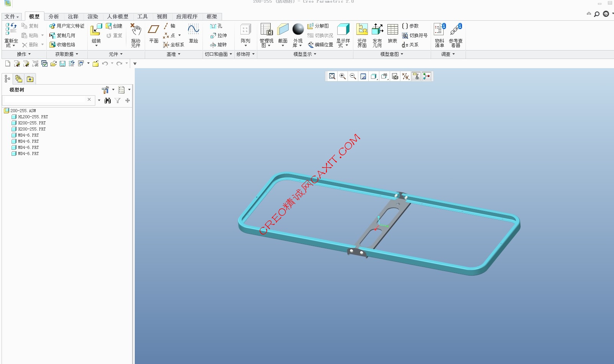This screenshot has height=364, width=614.
Task: Open the datum display filters icon
Action: point(405,76)
